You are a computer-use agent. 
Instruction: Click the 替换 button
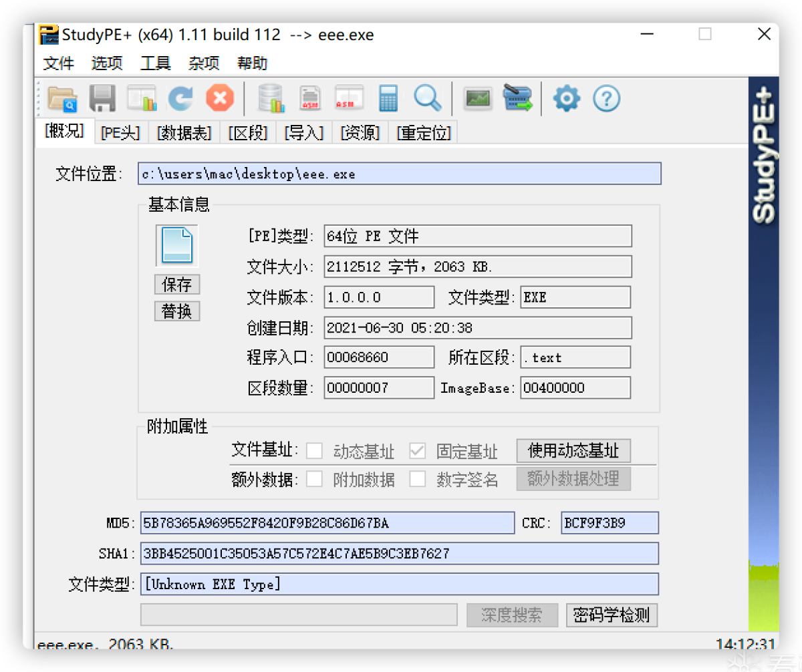(177, 311)
